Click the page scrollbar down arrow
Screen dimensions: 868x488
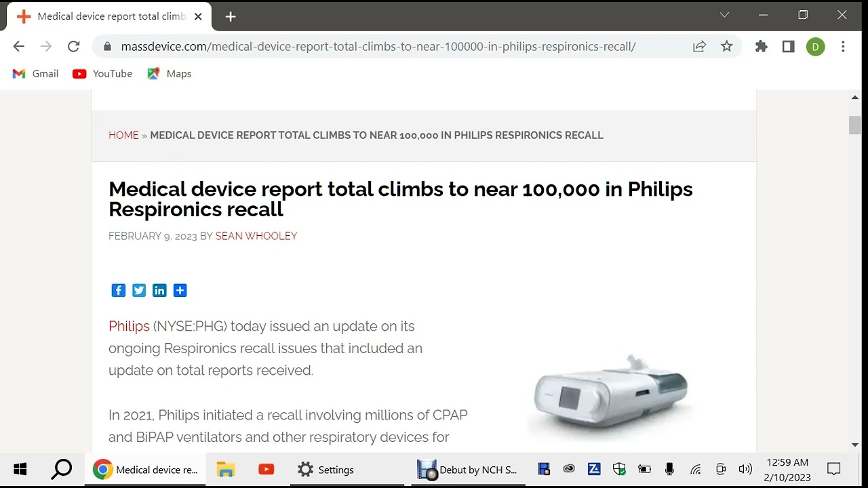click(x=855, y=445)
